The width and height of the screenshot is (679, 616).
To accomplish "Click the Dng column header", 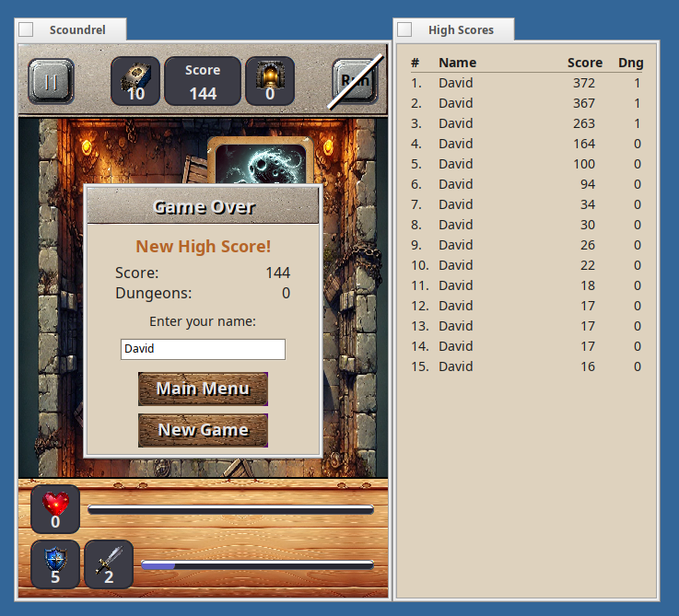I will click(x=631, y=63).
